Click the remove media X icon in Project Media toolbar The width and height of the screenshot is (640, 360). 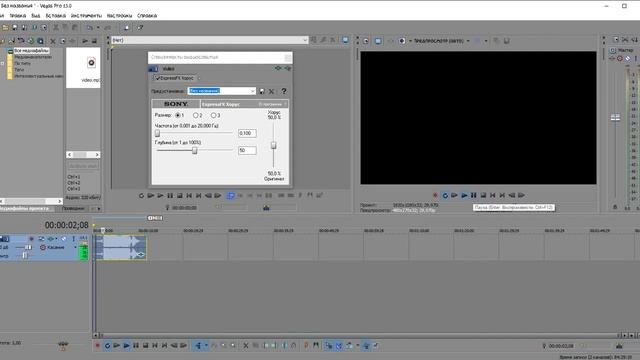click(x=53, y=41)
